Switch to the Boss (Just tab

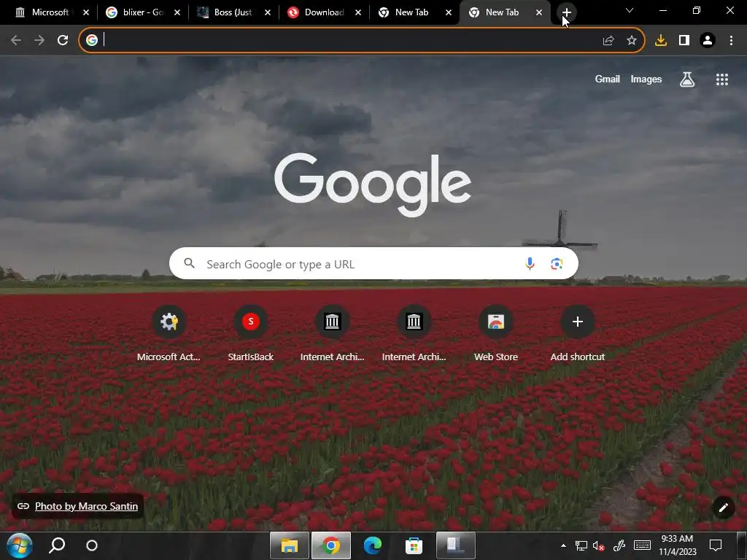pyautogui.click(x=233, y=12)
